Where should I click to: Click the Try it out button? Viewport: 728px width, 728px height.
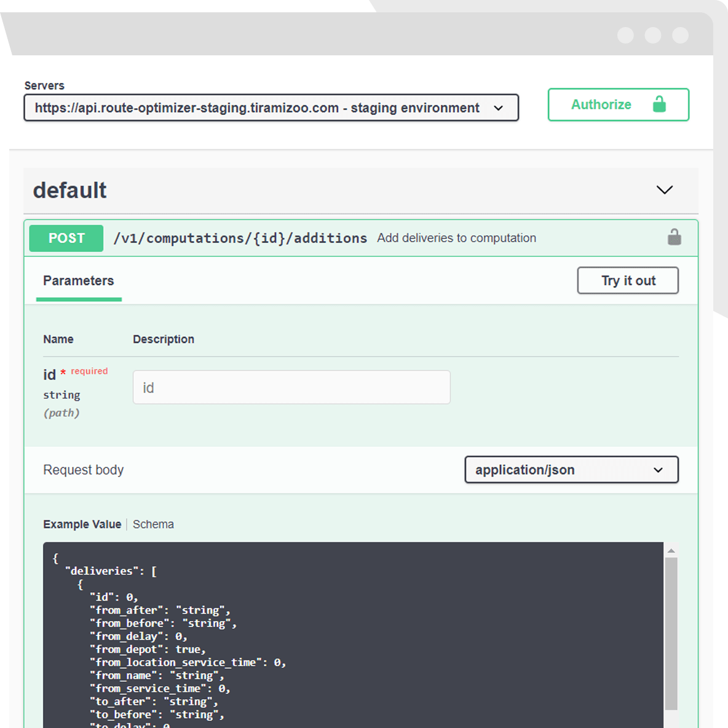pos(628,281)
